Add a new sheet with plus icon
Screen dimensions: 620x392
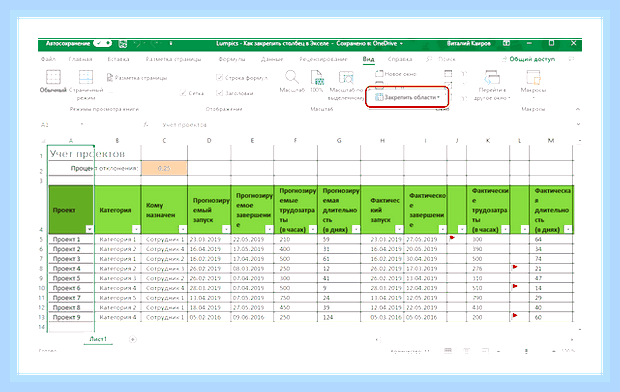132,339
